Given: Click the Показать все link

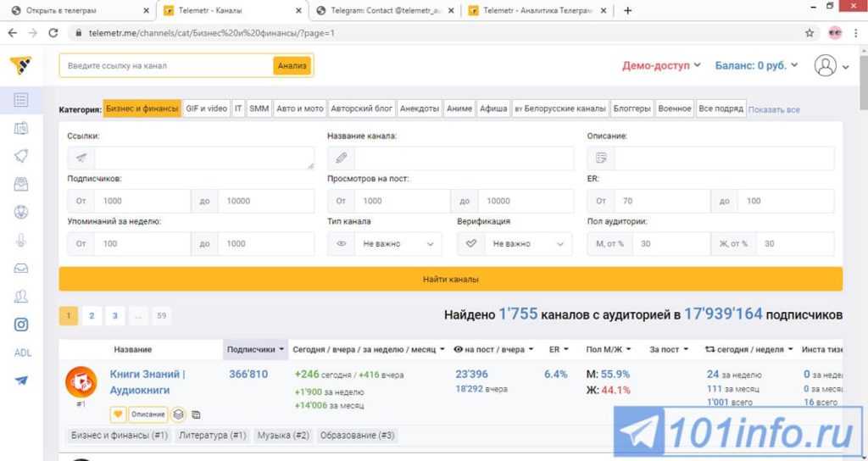Looking at the screenshot, I should pyautogui.click(x=774, y=110).
